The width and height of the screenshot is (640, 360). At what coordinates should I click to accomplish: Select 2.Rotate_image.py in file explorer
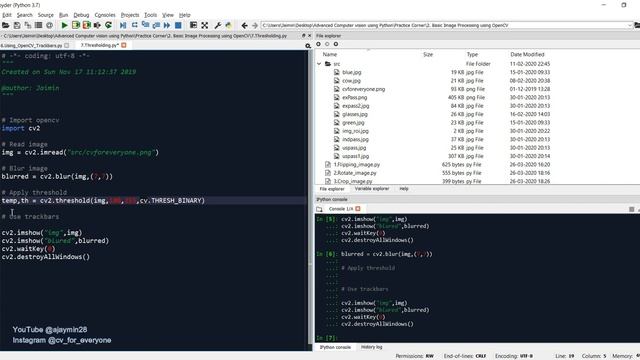point(355,173)
